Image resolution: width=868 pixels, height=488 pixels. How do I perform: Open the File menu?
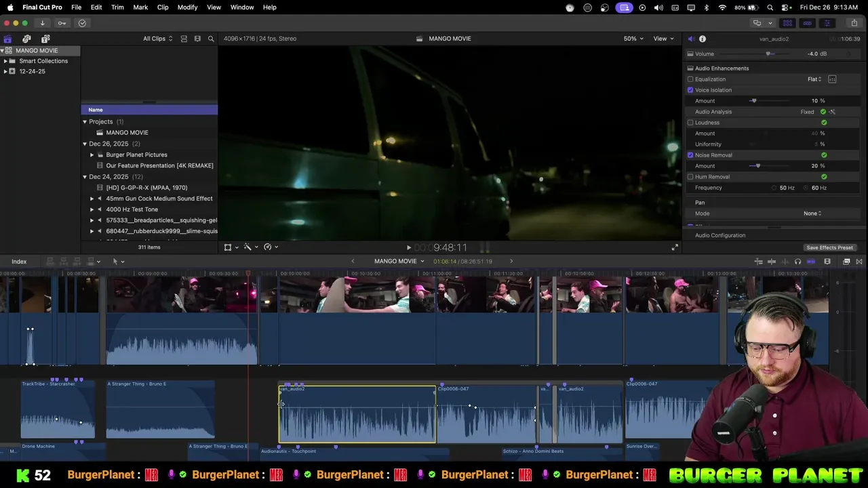(x=77, y=7)
